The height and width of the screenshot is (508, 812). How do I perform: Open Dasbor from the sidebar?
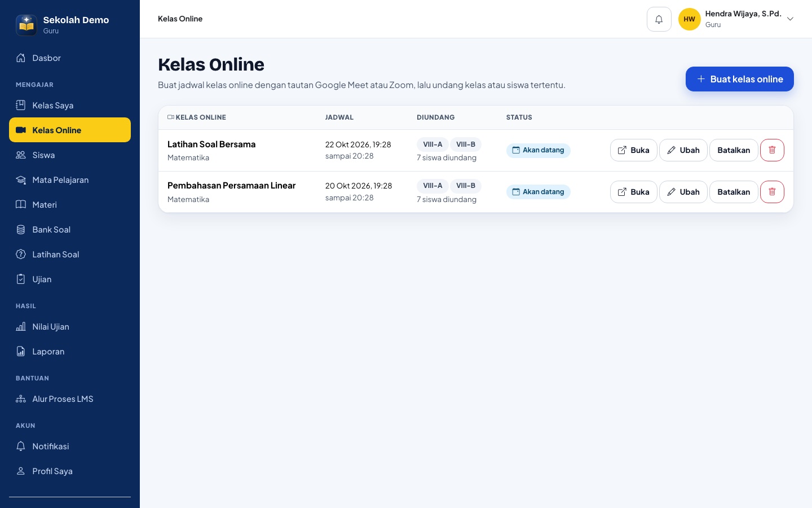[x=70, y=58]
